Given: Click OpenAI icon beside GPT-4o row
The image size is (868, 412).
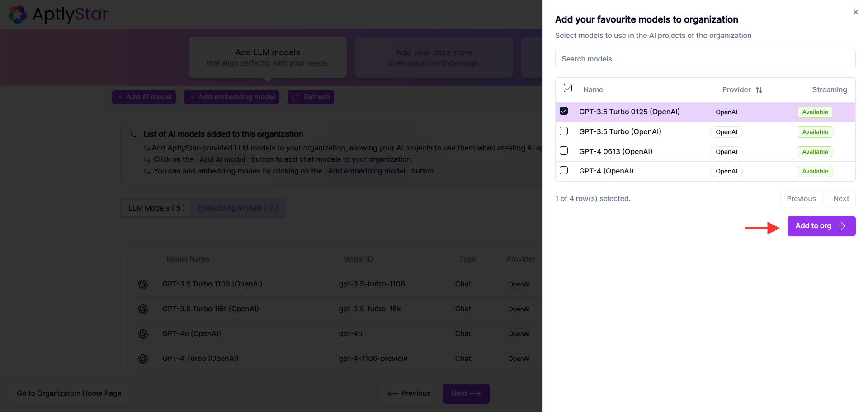Looking at the screenshot, I should click(x=143, y=334).
